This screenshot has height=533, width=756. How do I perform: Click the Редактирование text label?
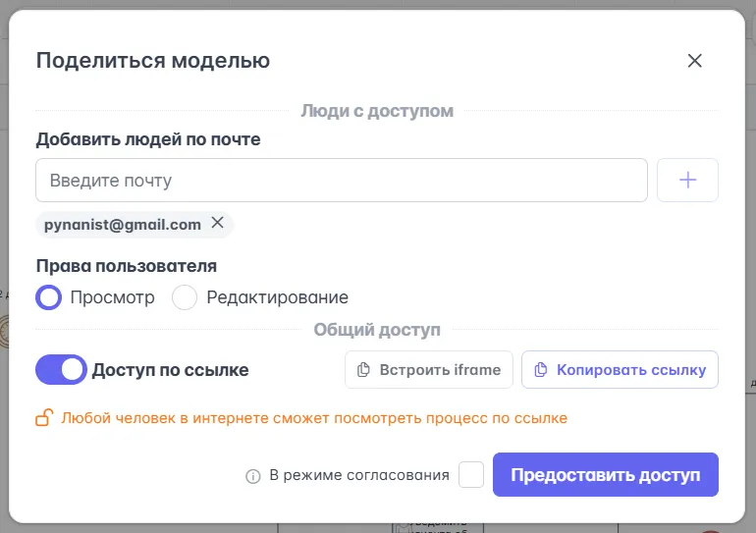click(277, 297)
